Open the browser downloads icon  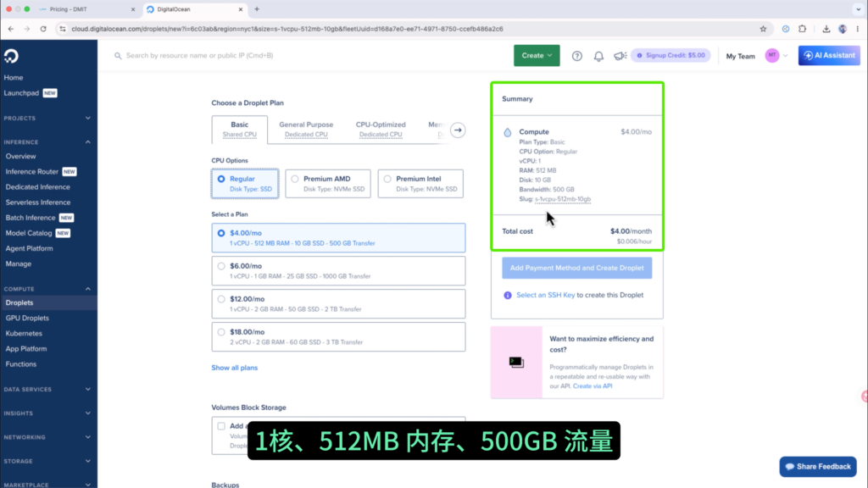pos(826,29)
